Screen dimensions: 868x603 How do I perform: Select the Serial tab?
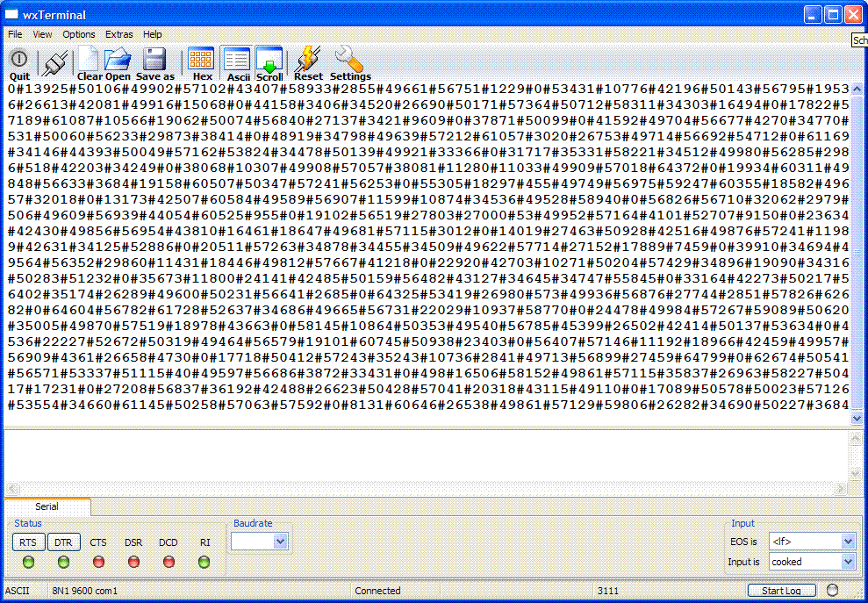(47, 506)
